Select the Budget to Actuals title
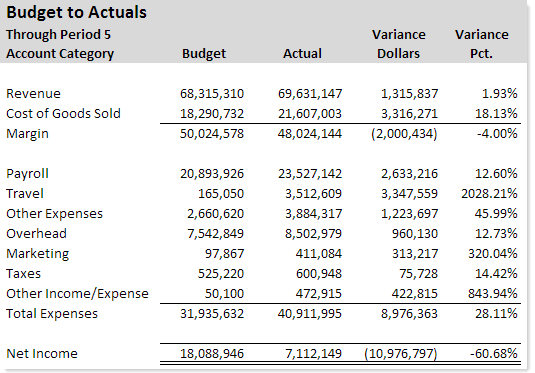The width and height of the screenshot is (535, 373). click(76, 13)
